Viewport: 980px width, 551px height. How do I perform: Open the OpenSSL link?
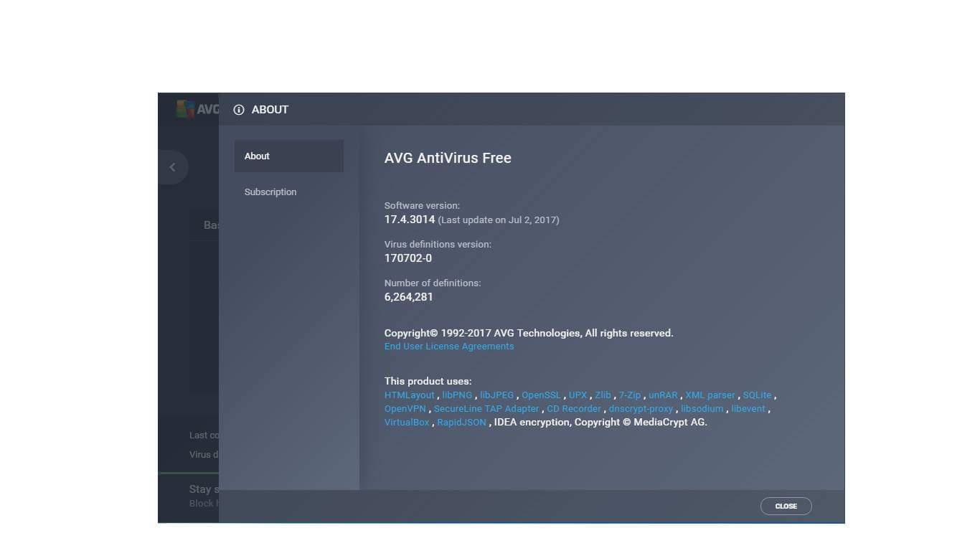(x=541, y=395)
